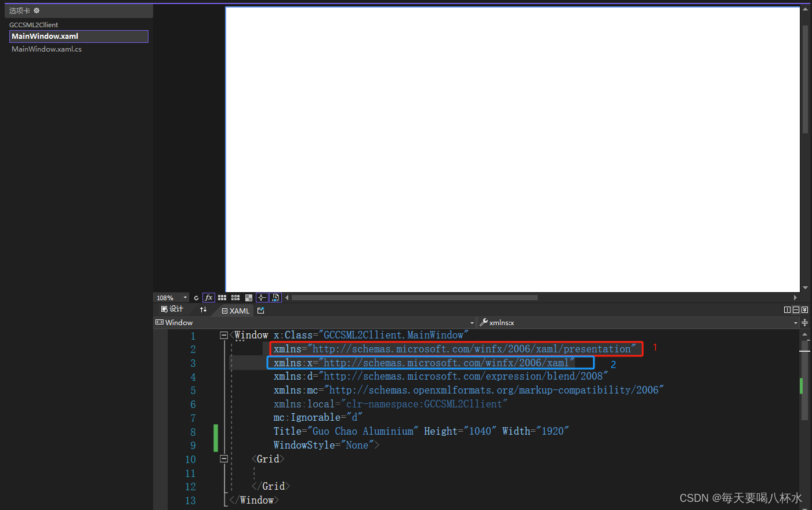Switch to the MainWindow.xaml.cs file tab
Screen dimensions: 812x510
pyautogui.click(x=46, y=49)
